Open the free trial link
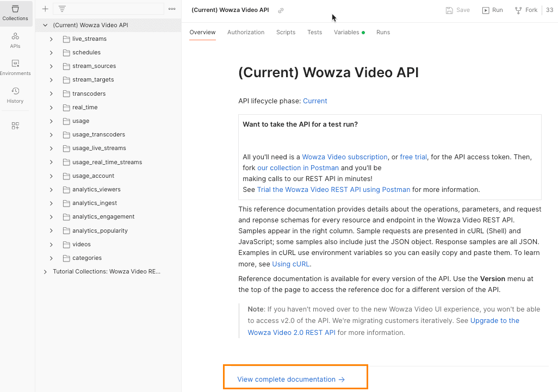The image size is (558, 392). pos(413,157)
